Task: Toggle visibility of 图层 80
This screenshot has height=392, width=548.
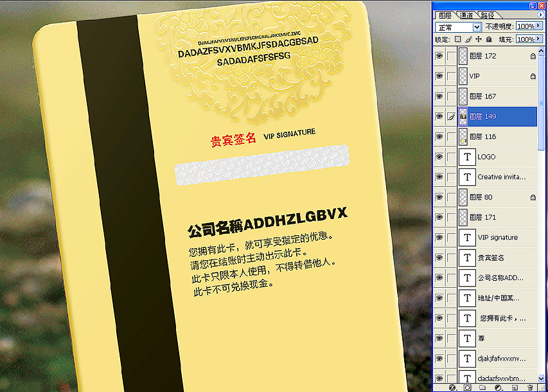Action: [439, 197]
